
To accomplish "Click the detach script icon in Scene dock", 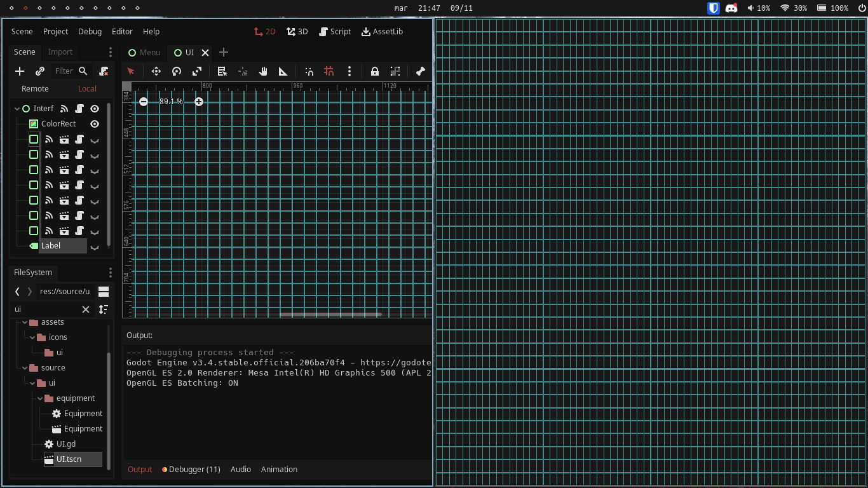I will tap(104, 71).
